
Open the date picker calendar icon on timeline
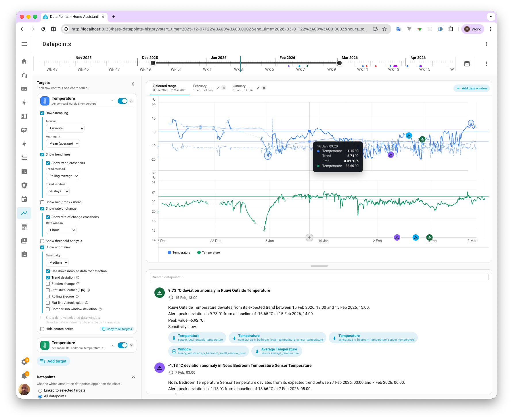(467, 64)
